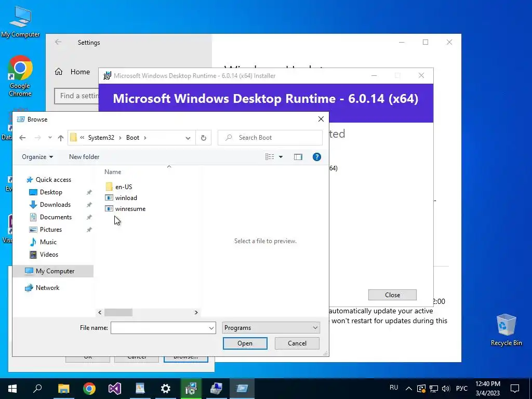
Task: Open Visual Studio from taskbar
Action: [x=115, y=388]
